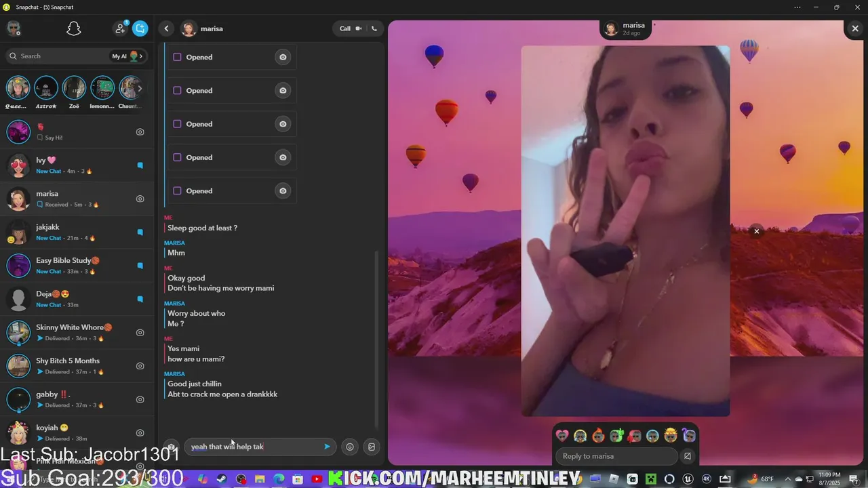
Task: Send the typed message with the blue arrow
Action: tap(327, 447)
